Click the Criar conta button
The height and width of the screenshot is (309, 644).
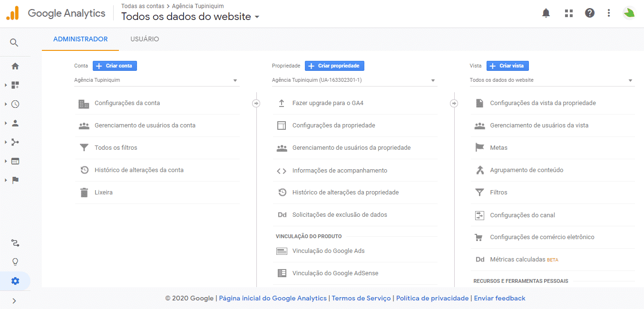click(115, 66)
